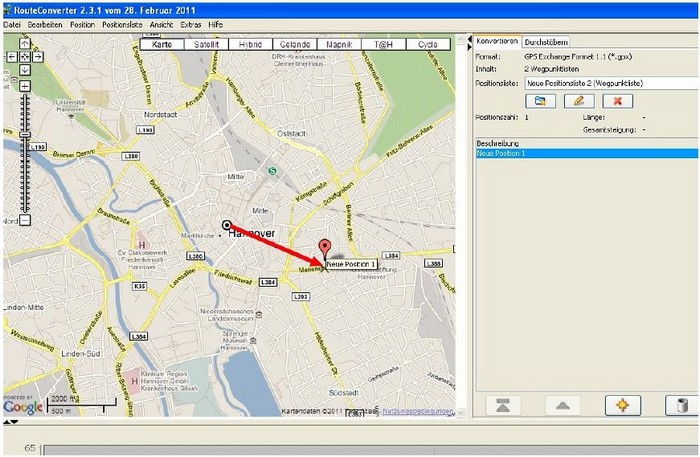Click the delete position trash button
Screen dimensions: 700x457
pos(682,406)
